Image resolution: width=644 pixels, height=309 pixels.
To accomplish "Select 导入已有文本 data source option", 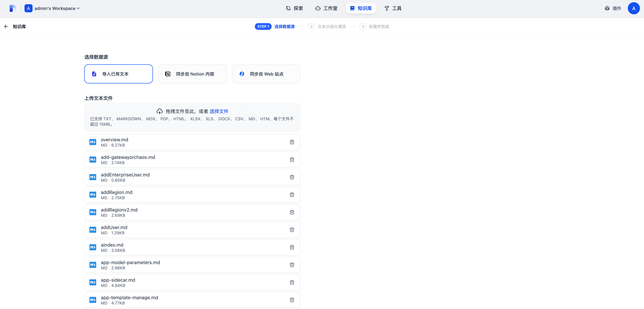I will tap(118, 74).
